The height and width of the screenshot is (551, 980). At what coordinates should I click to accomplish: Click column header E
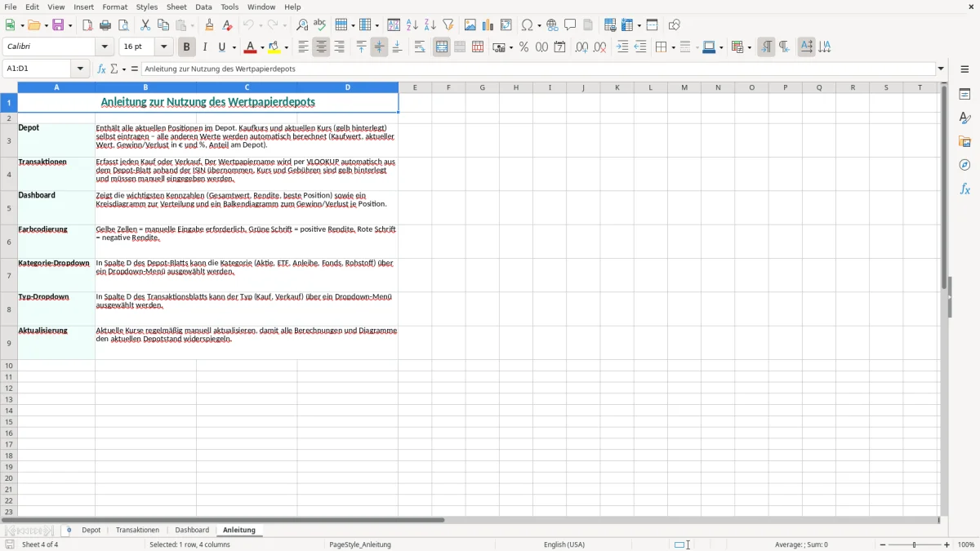point(415,87)
